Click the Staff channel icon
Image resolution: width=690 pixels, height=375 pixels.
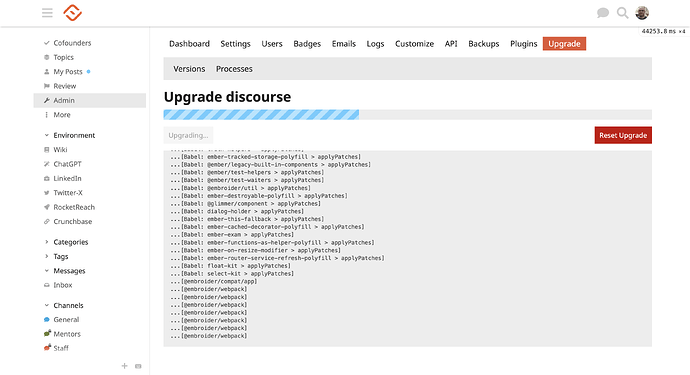[x=47, y=348]
